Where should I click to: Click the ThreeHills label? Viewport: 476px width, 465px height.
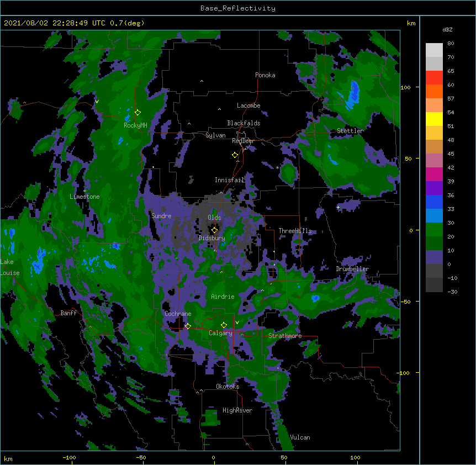pyautogui.click(x=295, y=231)
